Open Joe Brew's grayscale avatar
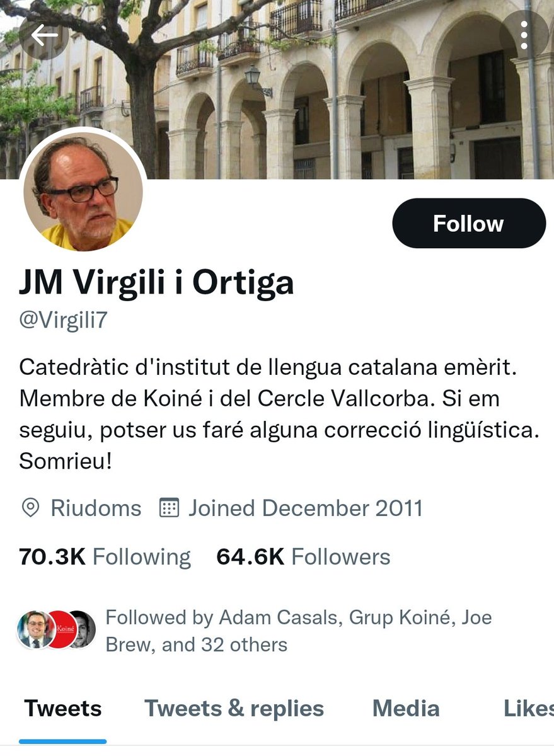The height and width of the screenshot is (756, 554). click(x=83, y=629)
